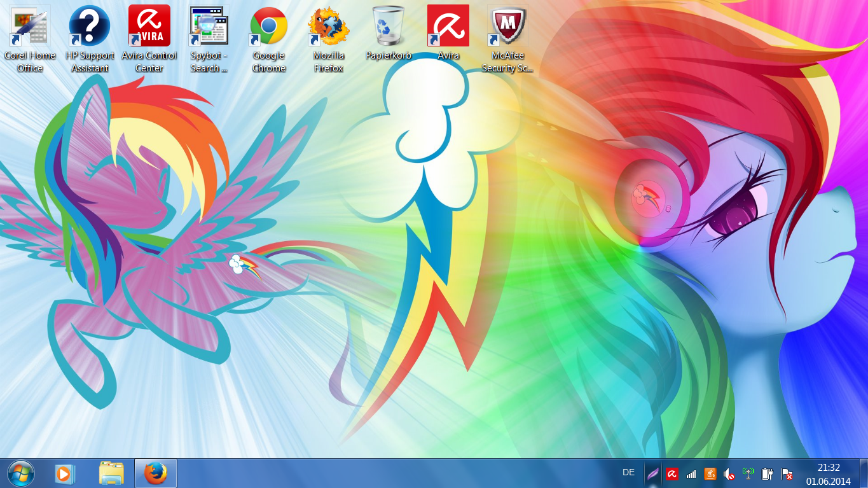Select Spybot Search shortcut on desktop
The height and width of the screenshot is (488, 868).
coord(209,39)
